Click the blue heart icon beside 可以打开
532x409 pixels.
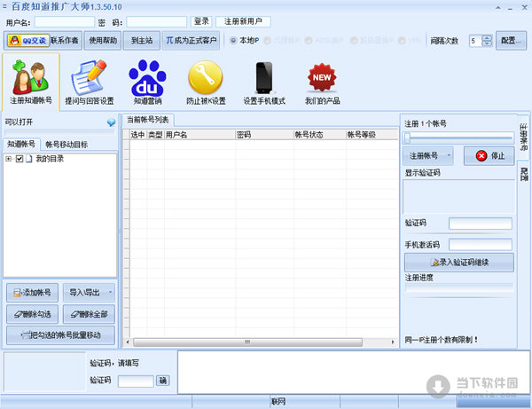coord(111,122)
